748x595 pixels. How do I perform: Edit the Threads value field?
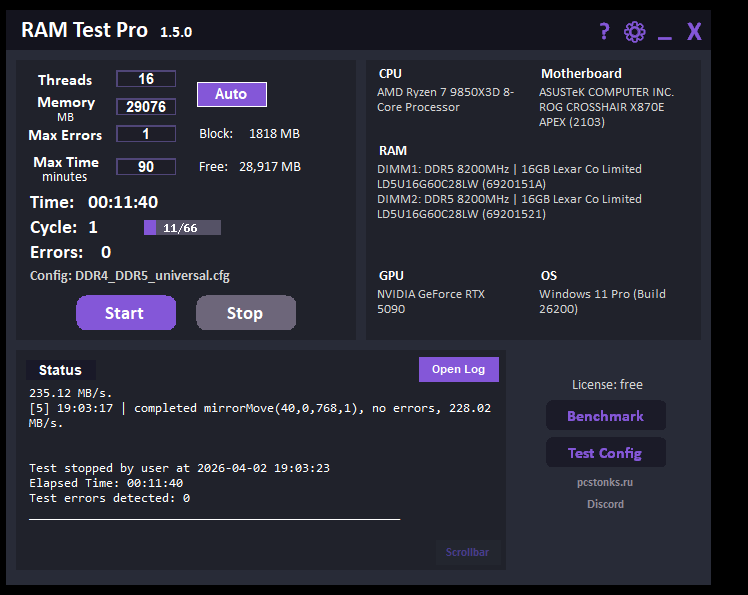click(146, 79)
